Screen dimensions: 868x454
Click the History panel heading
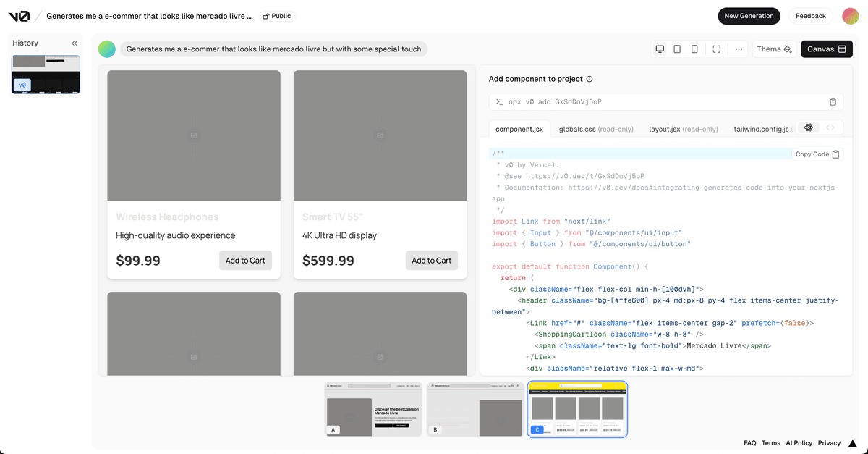coord(25,43)
